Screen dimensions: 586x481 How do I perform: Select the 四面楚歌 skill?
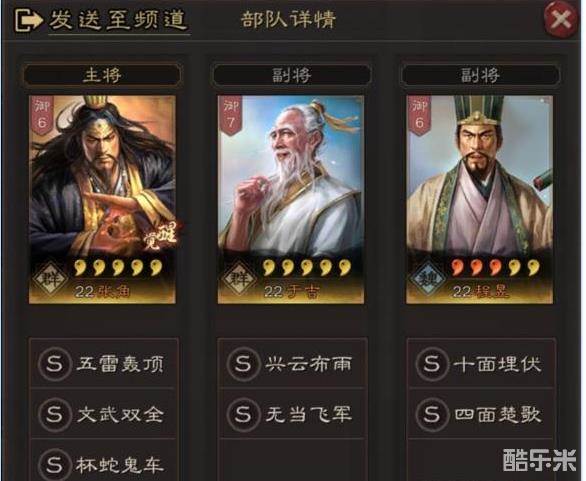[481, 414]
